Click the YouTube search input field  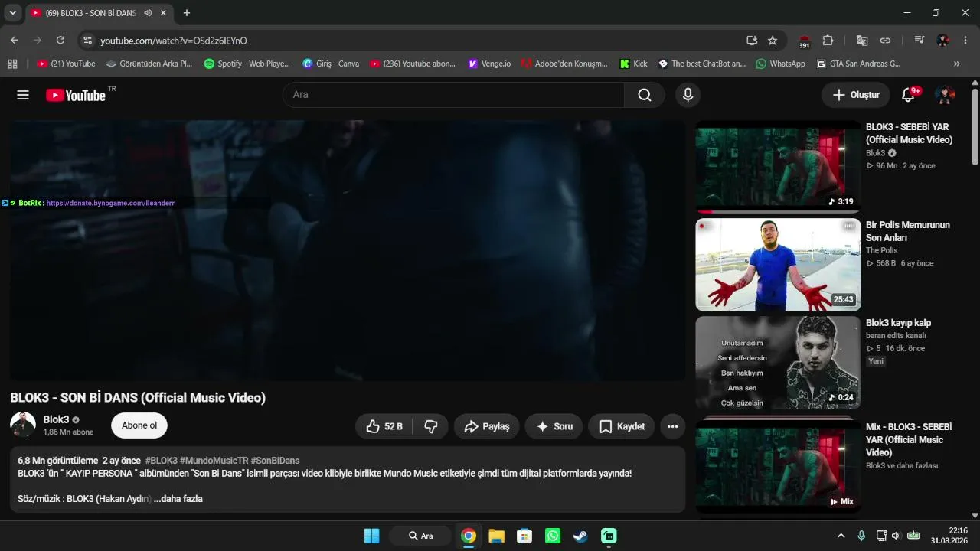coord(453,95)
